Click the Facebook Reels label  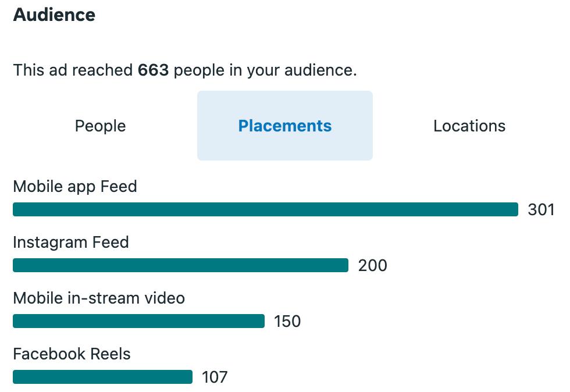(72, 354)
